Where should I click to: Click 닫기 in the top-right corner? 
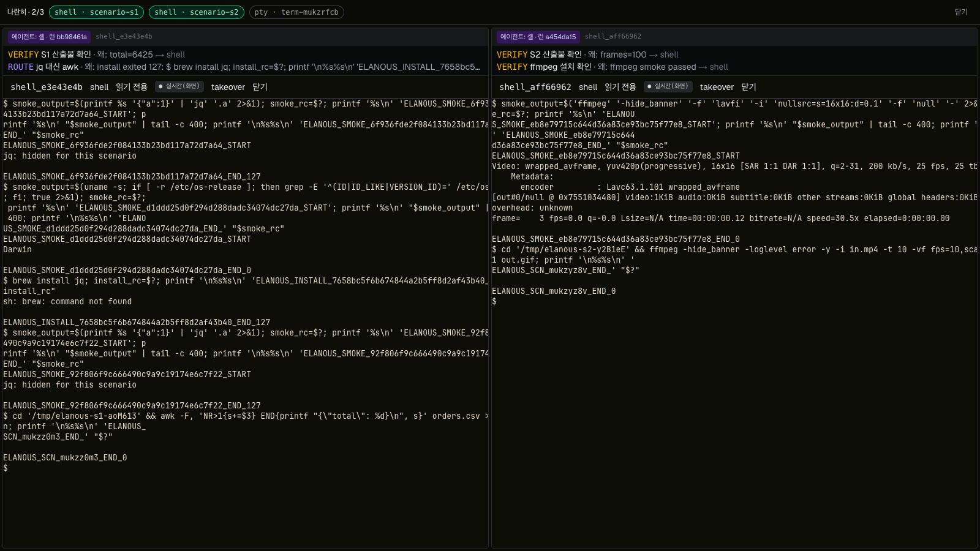[x=961, y=12]
